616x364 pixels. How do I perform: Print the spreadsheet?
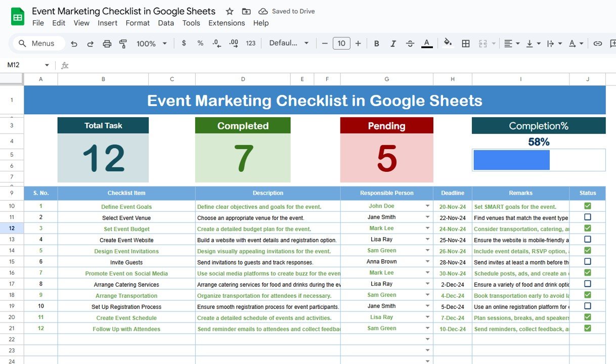107,43
